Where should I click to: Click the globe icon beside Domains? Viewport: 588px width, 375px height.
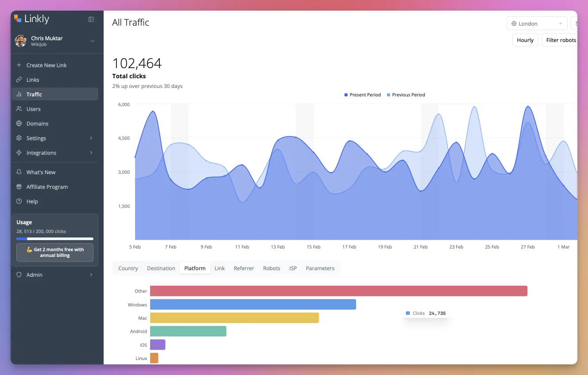19,123
